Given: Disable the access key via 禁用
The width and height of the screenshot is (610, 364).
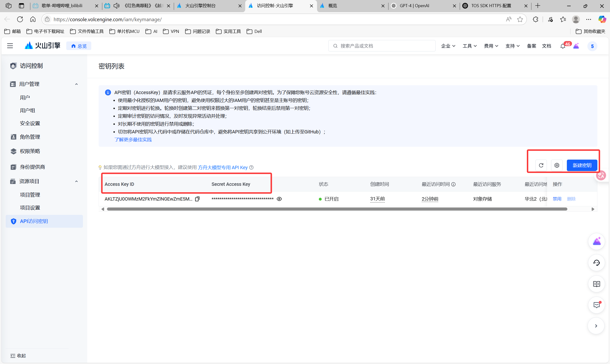Looking at the screenshot, I should (x=557, y=199).
